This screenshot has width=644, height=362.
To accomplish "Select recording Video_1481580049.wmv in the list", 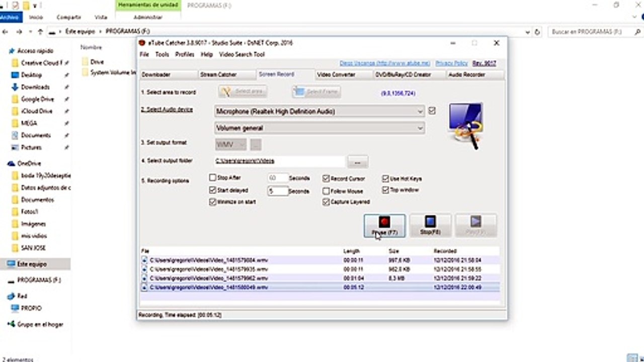I will (320, 287).
